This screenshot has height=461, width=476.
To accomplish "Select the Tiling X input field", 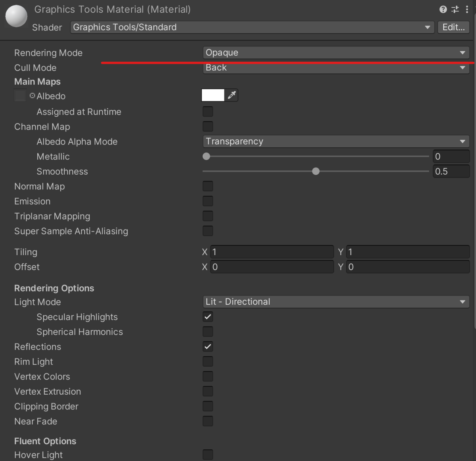I will pos(272,251).
